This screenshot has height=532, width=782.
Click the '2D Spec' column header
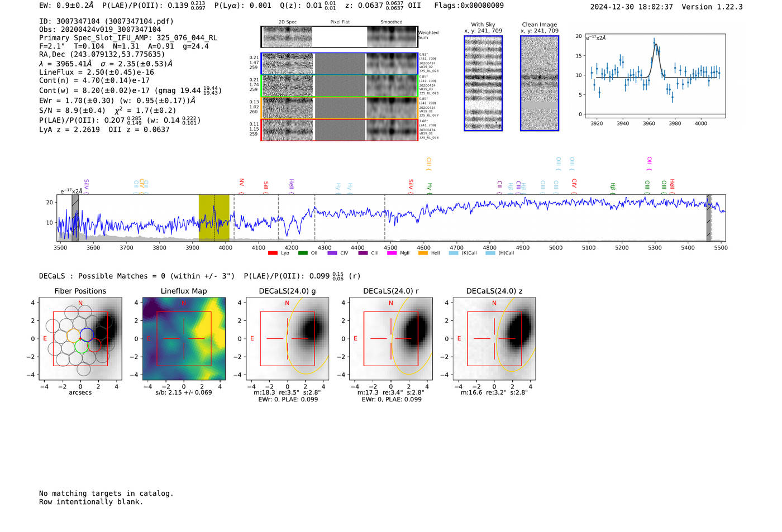click(288, 22)
